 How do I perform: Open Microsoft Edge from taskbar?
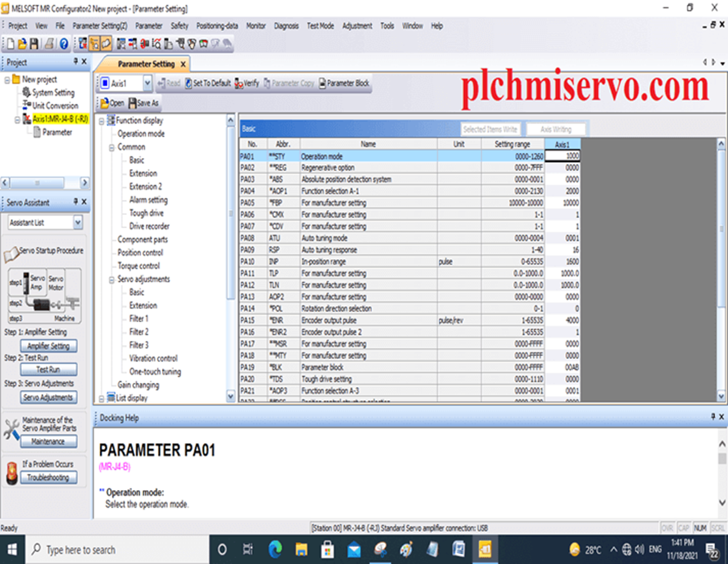[x=275, y=550]
